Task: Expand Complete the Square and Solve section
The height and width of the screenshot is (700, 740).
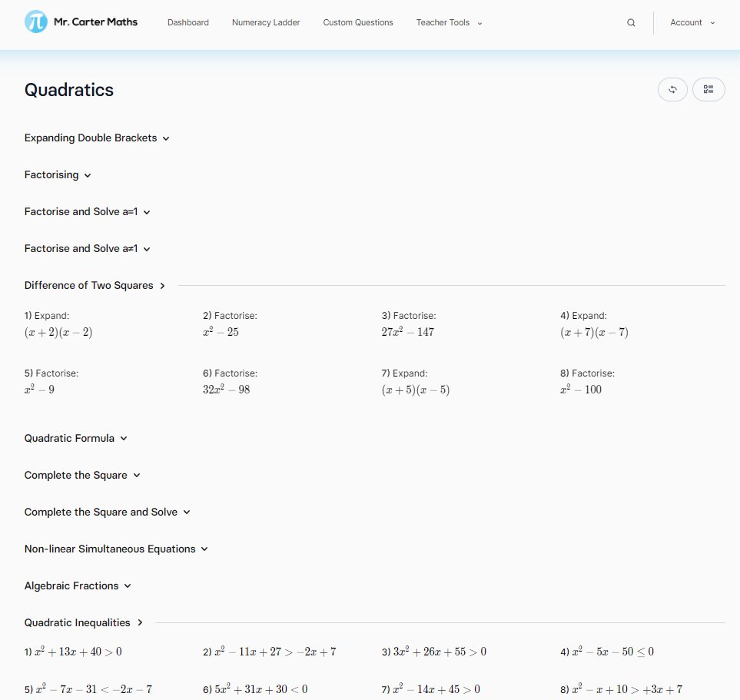Action: tap(107, 512)
